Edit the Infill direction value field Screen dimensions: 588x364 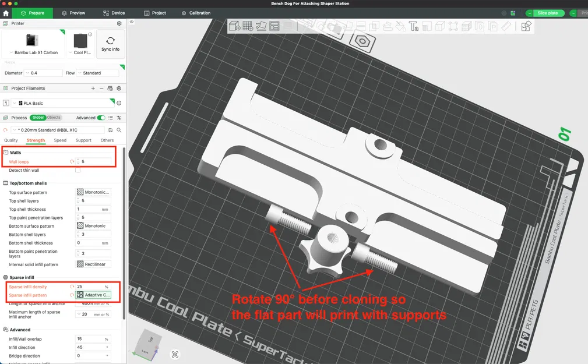[93, 348]
